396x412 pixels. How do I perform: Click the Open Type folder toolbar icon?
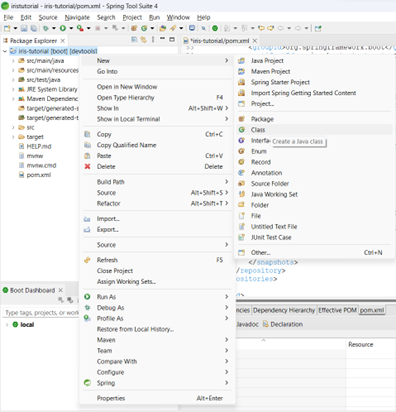coord(163,29)
